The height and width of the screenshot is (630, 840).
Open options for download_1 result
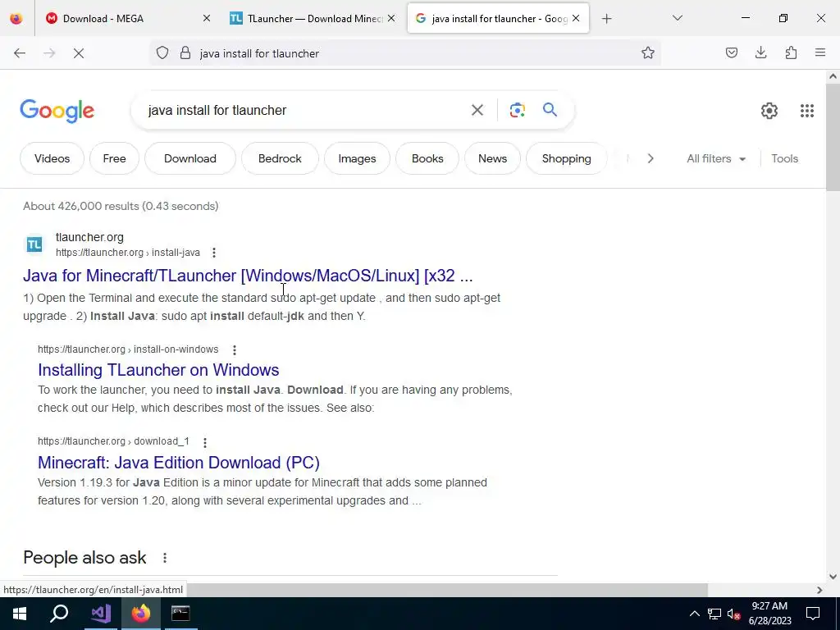204,442
